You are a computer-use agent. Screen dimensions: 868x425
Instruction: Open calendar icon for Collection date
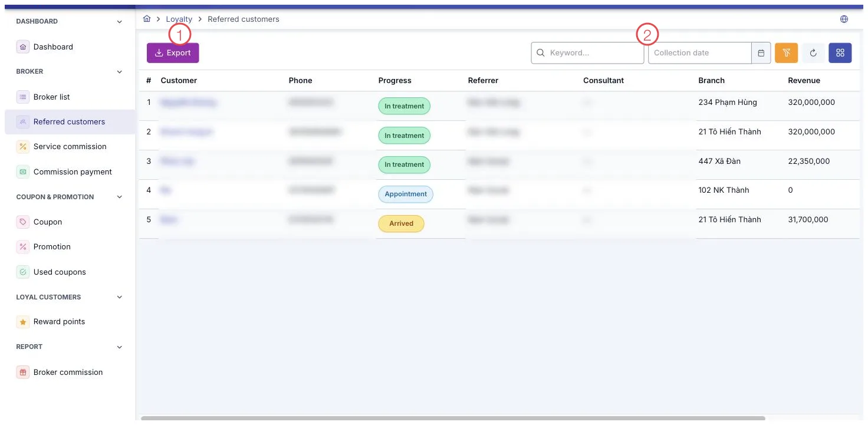pos(761,52)
